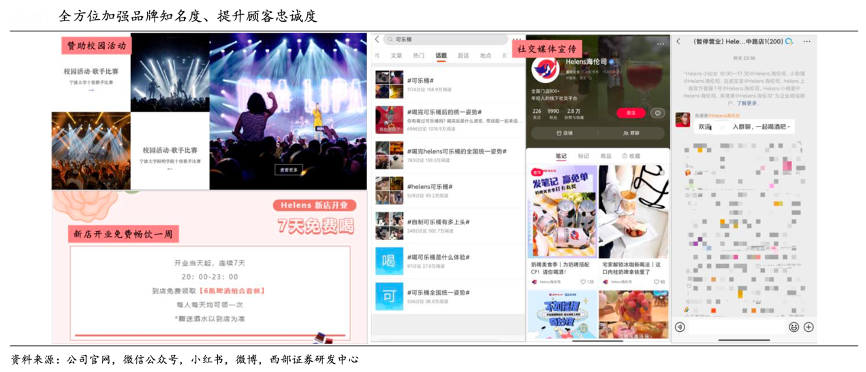866x372 pixels.
Task: Switch to the 热门 tab in search results
Action: pyautogui.click(x=419, y=56)
